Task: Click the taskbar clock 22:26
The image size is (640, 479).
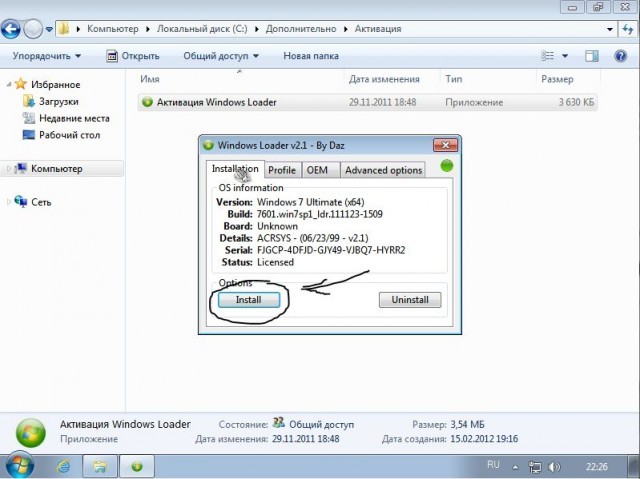Action: point(597,467)
